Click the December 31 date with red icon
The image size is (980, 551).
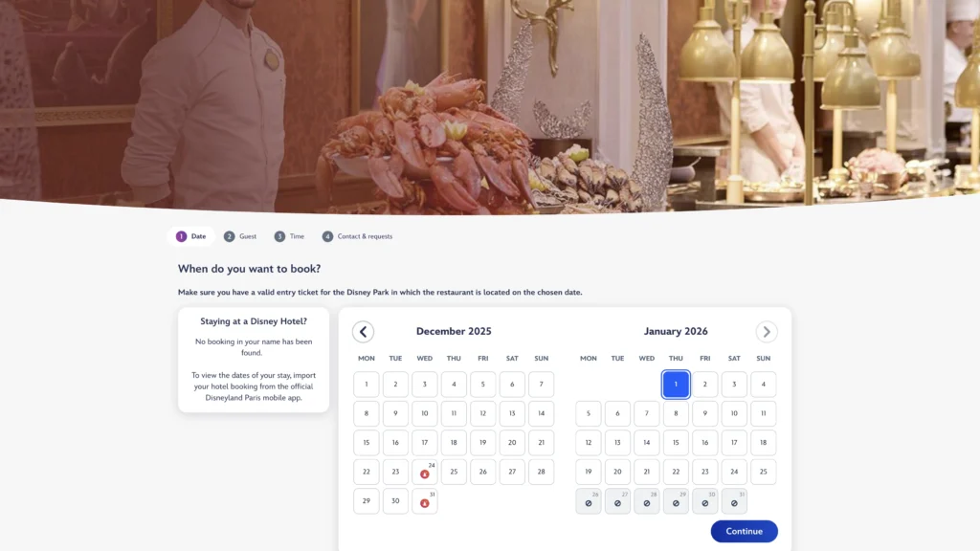tap(424, 501)
